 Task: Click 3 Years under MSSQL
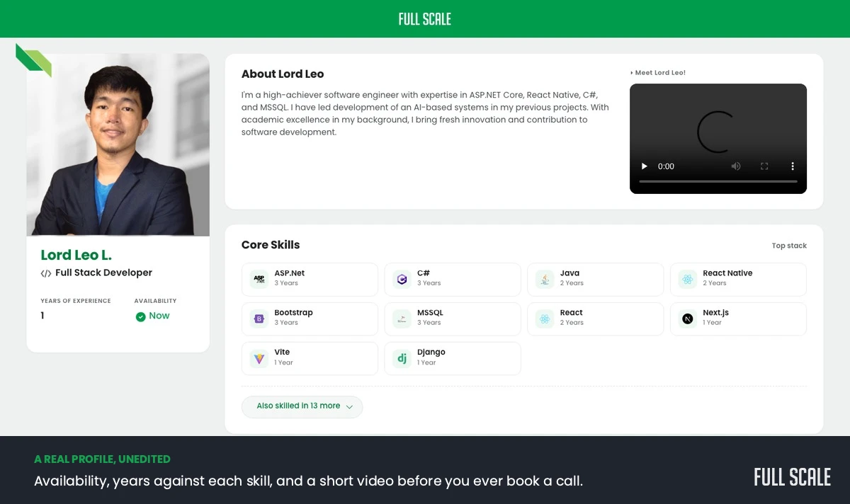(x=429, y=323)
